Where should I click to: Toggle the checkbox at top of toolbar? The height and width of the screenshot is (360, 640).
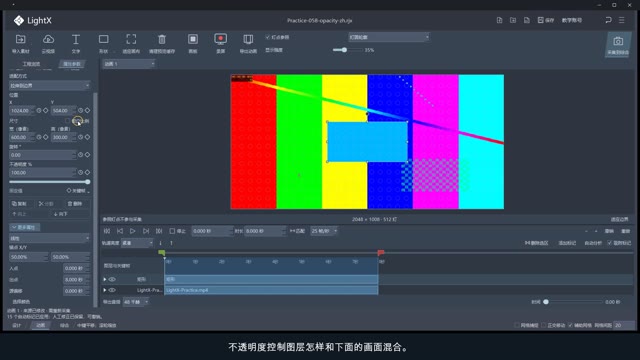coord(268,37)
